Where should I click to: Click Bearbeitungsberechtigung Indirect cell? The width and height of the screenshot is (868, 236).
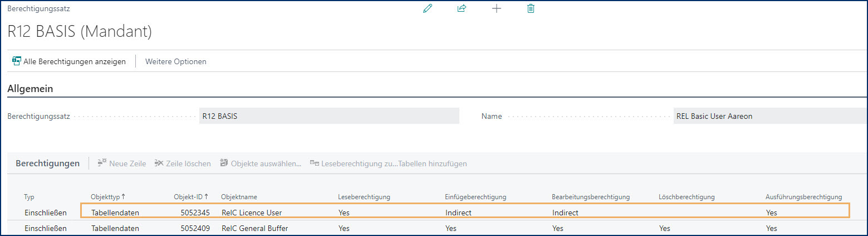click(x=566, y=213)
